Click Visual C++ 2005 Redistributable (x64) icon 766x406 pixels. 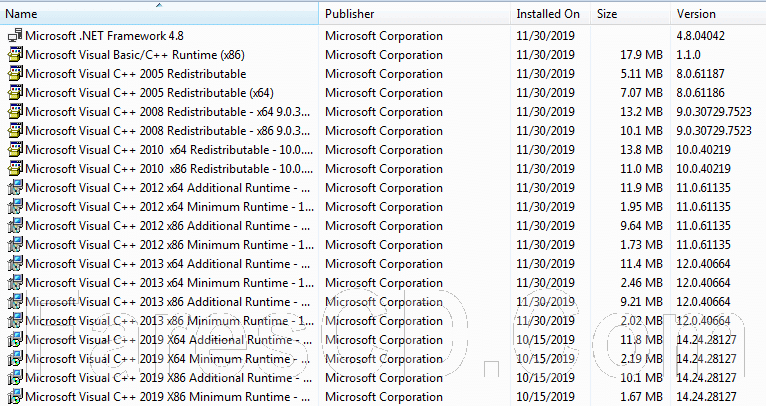[15, 93]
